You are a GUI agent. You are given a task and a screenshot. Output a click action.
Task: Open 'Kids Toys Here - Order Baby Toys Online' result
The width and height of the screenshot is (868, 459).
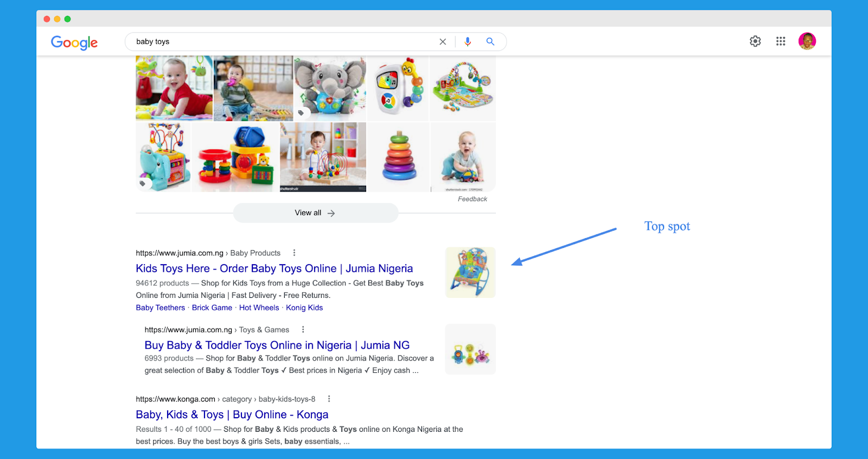[275, 269]
